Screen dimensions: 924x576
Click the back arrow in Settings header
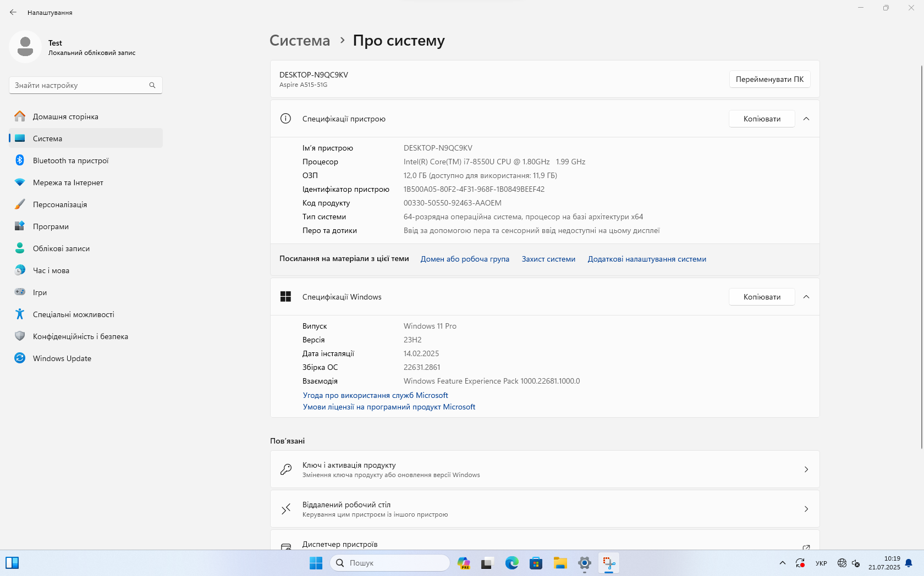tap(13, 12)
